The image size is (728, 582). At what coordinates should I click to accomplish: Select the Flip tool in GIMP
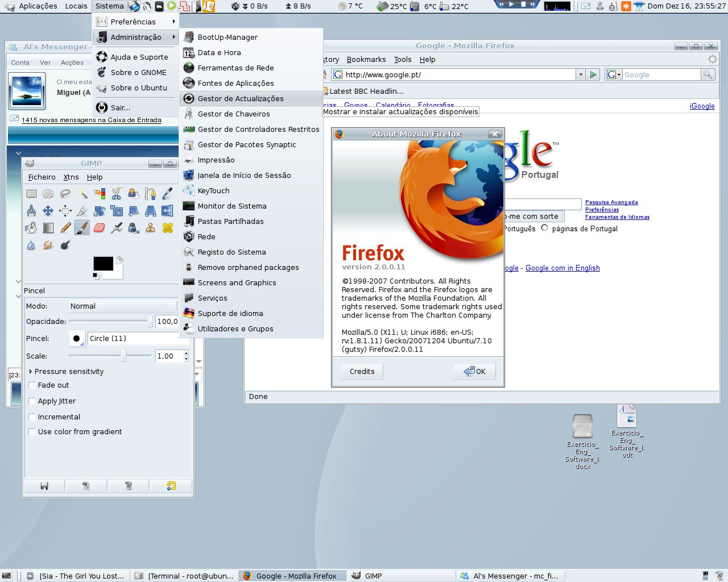(x=167, y=211)
